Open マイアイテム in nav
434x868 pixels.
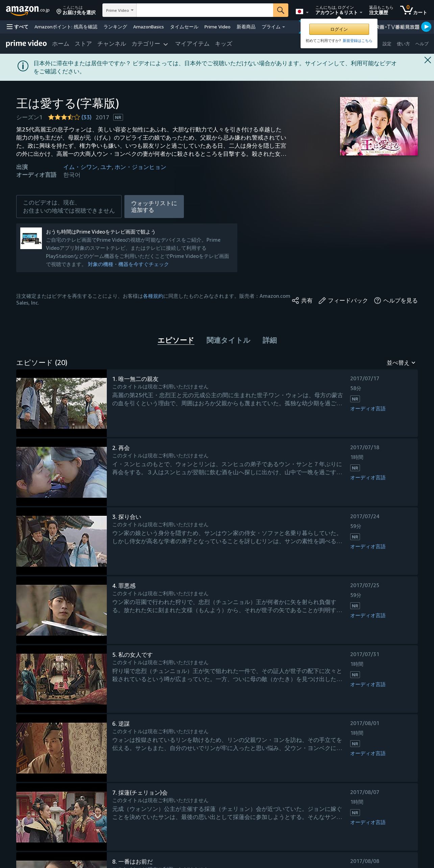click(x=192, y=44)
